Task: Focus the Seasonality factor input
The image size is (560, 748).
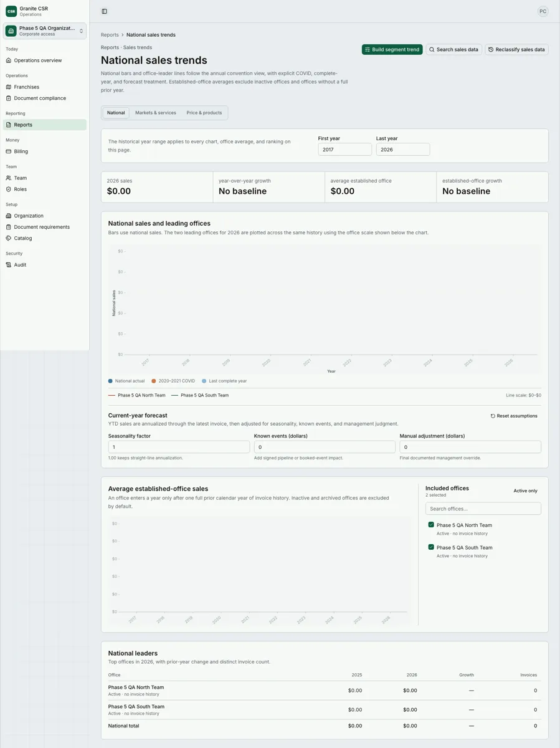Action: tap(179, 447)
